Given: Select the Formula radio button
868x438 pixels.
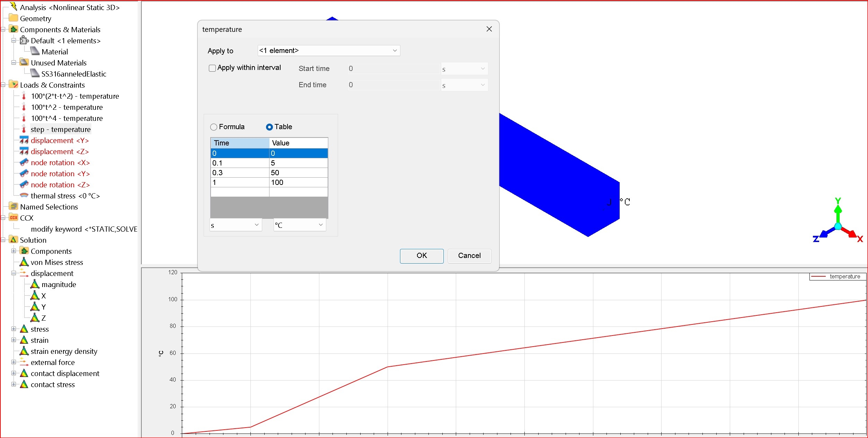Looking at the screenshot, I should point(214,127).
